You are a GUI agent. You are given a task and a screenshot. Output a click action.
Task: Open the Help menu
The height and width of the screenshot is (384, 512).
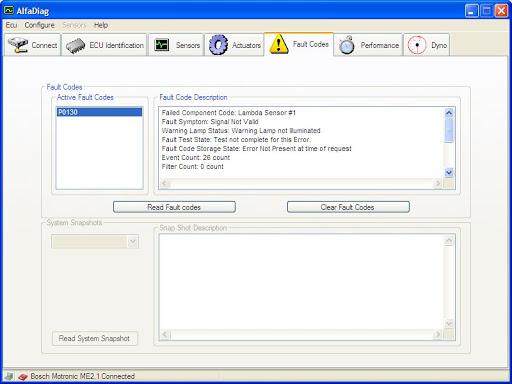(x=101, y=25)
